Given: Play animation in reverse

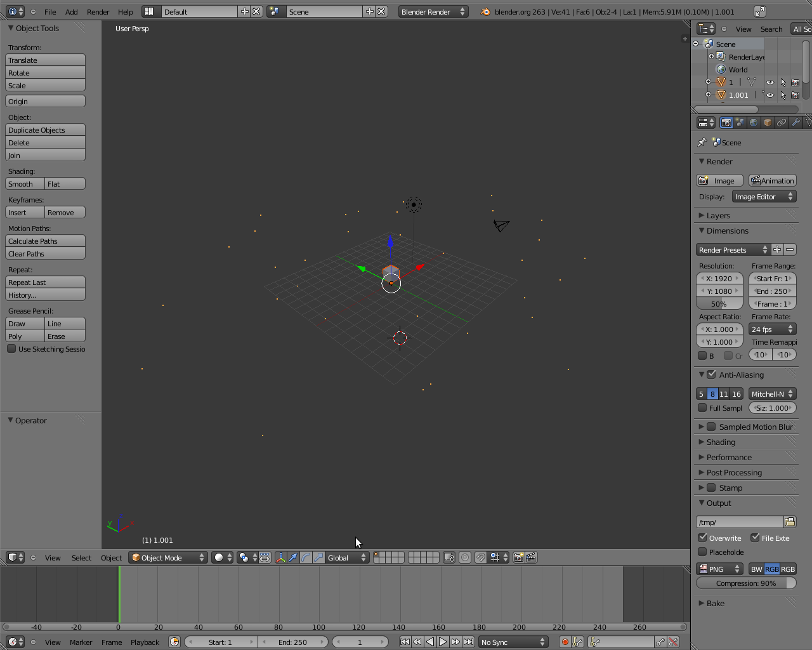Looking at the screenshot, I should pyautogui.click(x=430, y=642).
